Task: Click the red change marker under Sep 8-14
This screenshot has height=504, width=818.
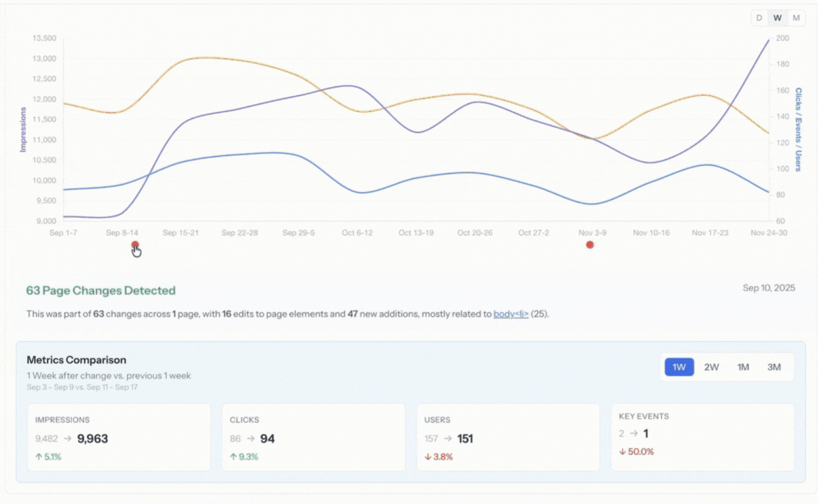Action: click(x=134, y=245)
